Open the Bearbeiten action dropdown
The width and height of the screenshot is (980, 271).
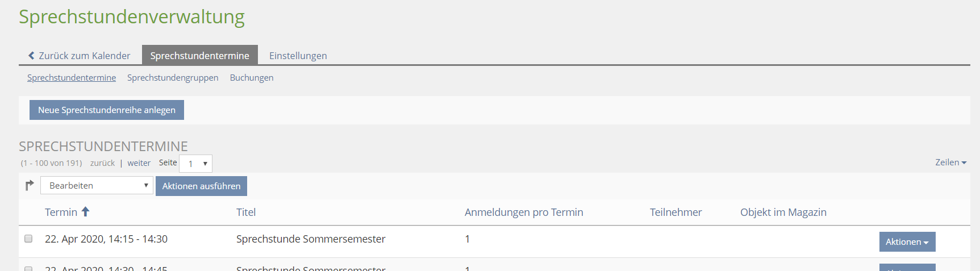click(x=97, y=185)
